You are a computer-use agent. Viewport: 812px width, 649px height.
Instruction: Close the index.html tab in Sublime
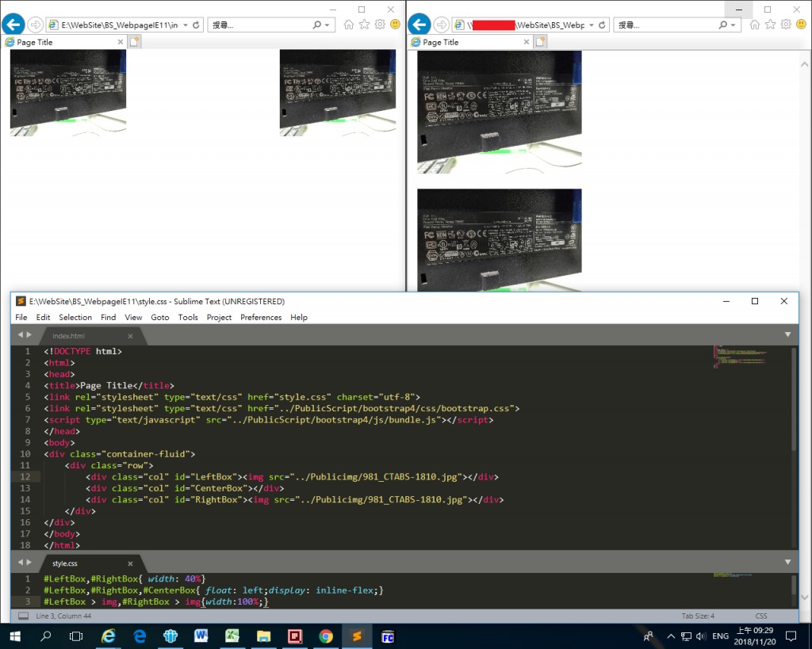[131, 336]
